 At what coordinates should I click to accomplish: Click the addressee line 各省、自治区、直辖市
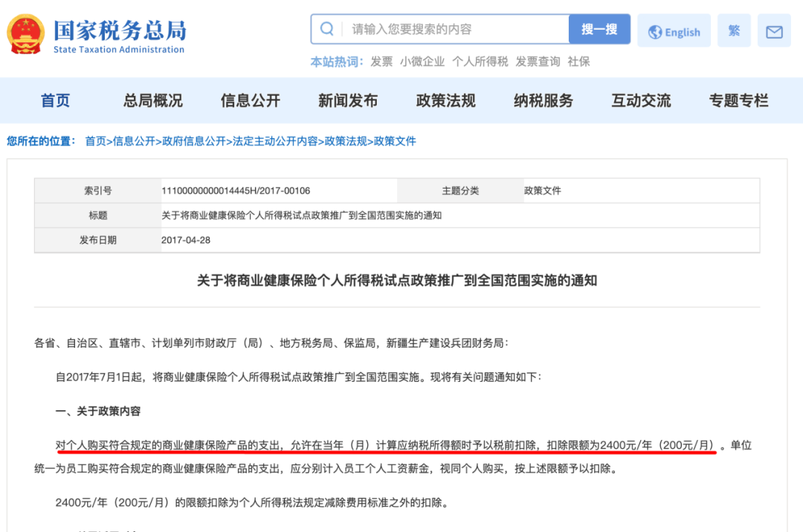tap(271, 343)
